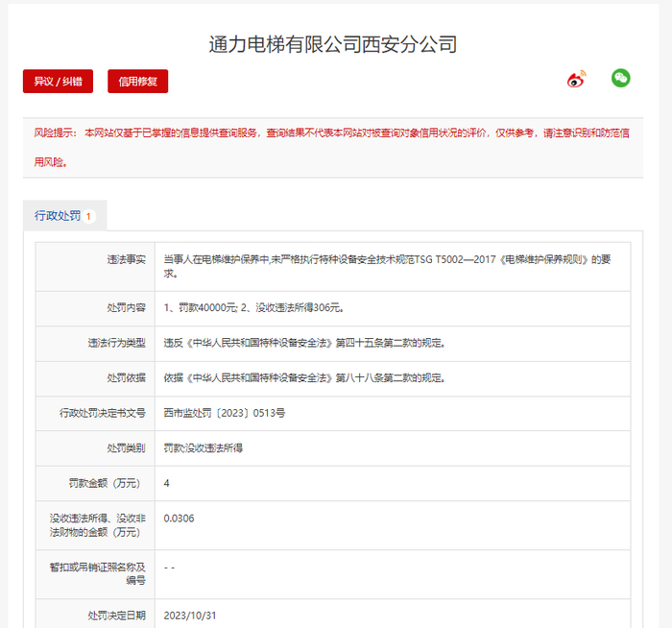The height and width of the screenshot is (628, 672).
Task: Select the 行政处罚决定书文号 label
Action: point(103,413)
